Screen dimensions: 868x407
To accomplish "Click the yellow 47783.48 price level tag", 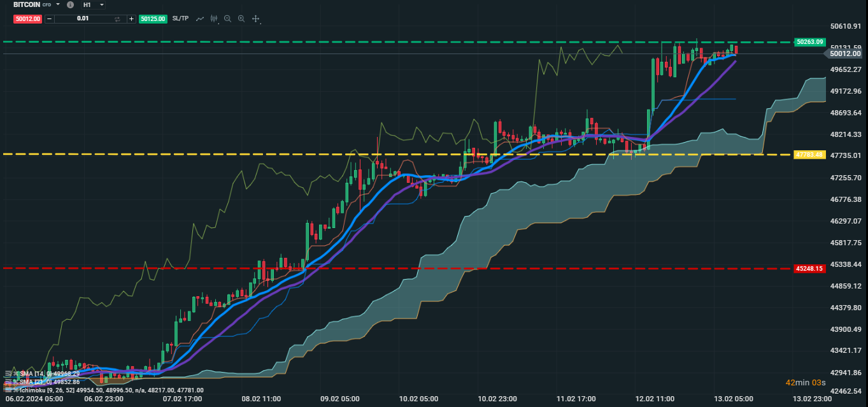I will 809,155.
